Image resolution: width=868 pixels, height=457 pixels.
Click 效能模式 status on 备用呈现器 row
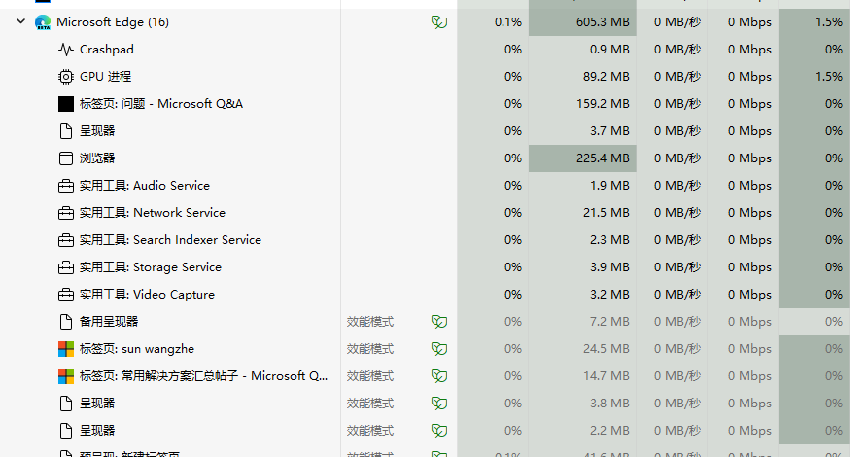click(370, 322)
